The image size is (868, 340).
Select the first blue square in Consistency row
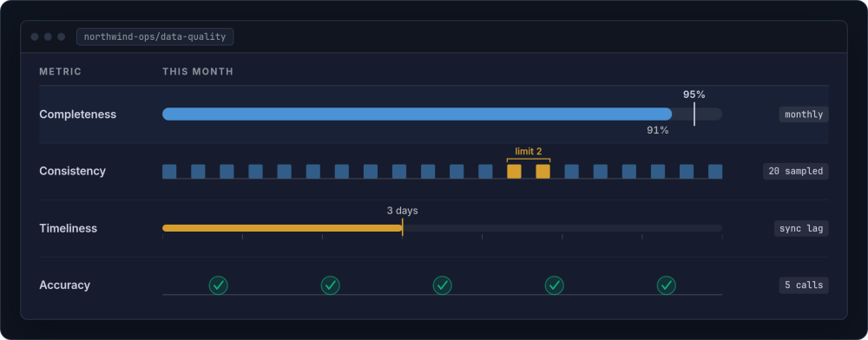169,172
